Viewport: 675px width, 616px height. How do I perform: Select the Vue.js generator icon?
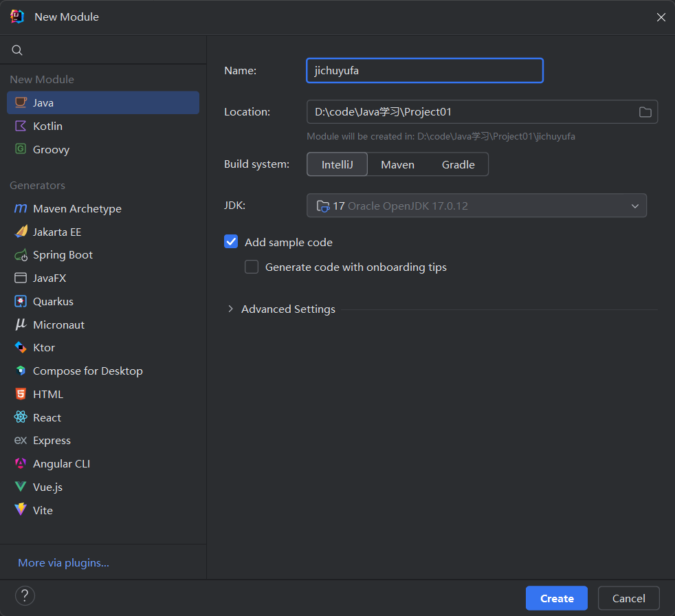[20, 487]
